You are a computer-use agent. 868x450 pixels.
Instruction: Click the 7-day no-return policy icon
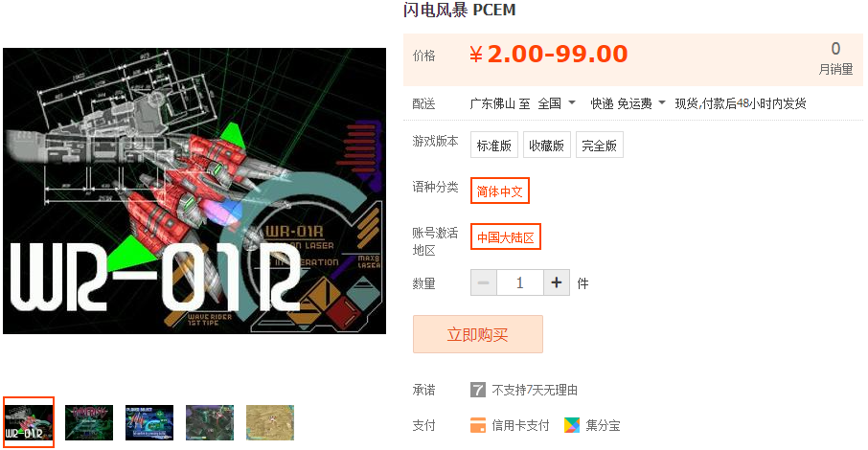(478, 390)
